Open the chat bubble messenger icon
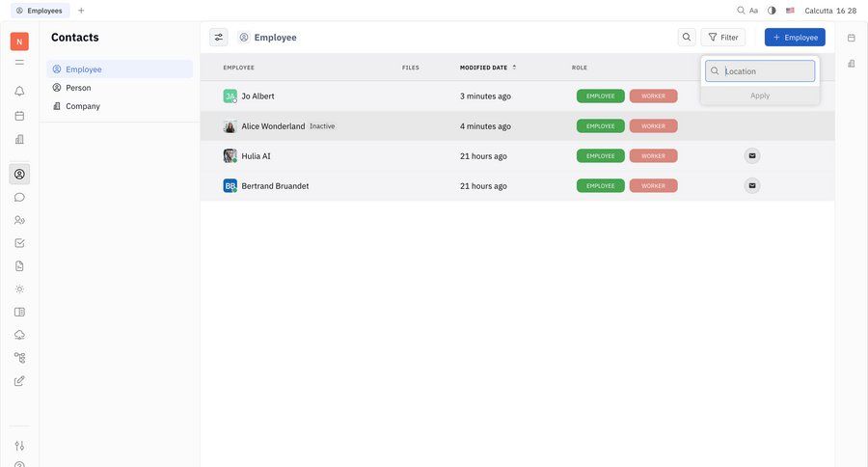 tap(19, 197)
